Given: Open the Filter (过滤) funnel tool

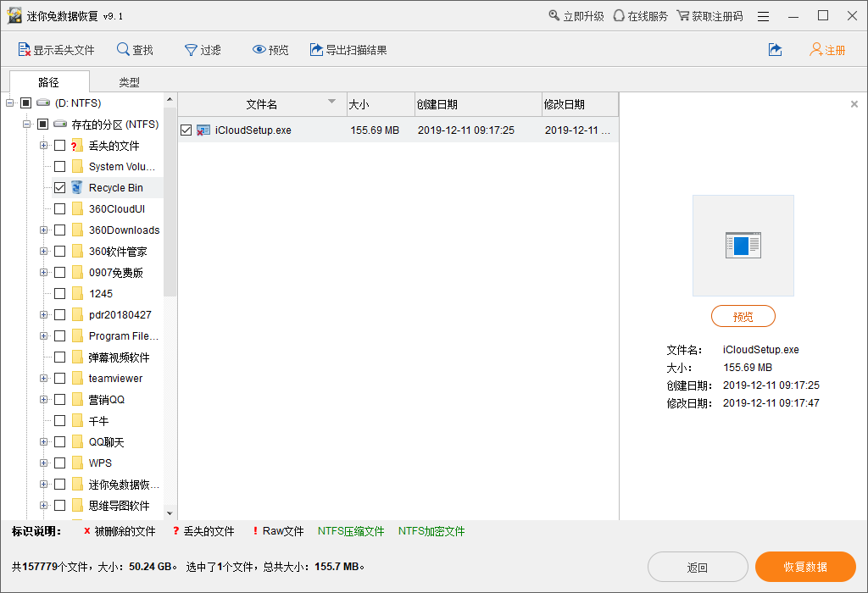Looking at the screenshot, I should pyautogui.click(x=191, y=50).
